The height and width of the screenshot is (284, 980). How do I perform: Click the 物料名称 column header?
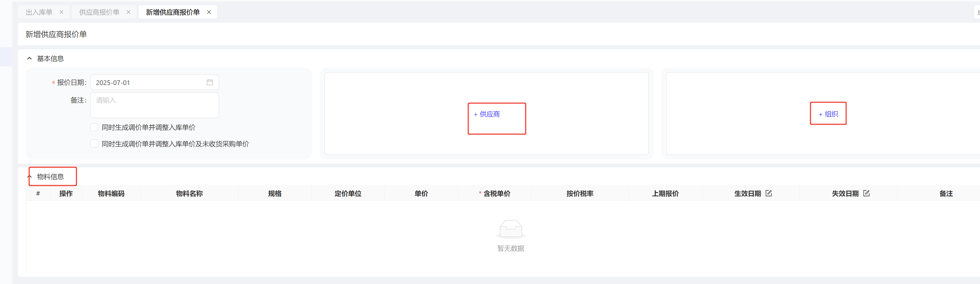[189, 193]
